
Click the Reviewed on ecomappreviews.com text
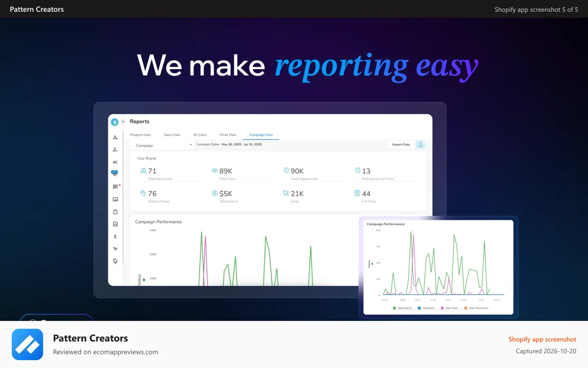point(105,352)
